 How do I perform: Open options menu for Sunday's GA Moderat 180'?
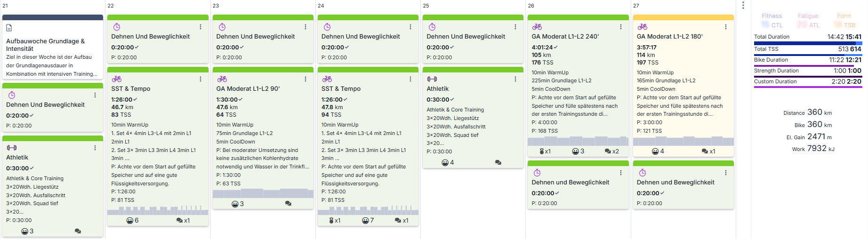726,27
